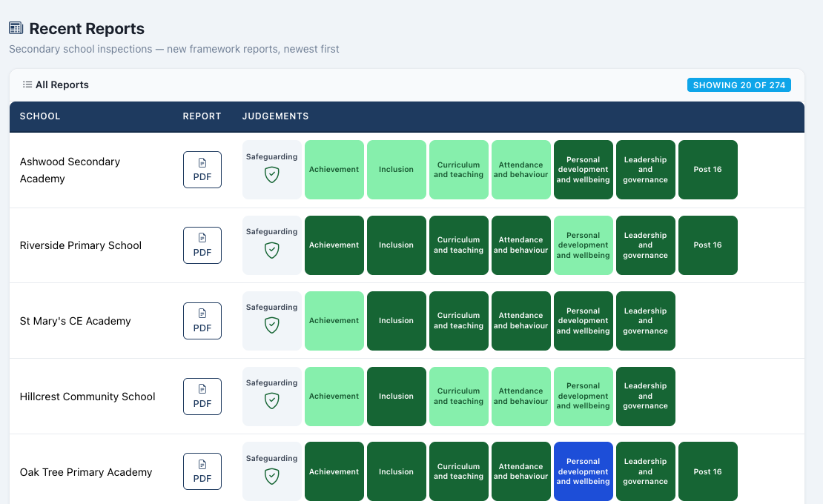The image size is (823, 504).
Task: Select Hillcrest Curriculum and teaching tile
Action: tap(459, 396)
